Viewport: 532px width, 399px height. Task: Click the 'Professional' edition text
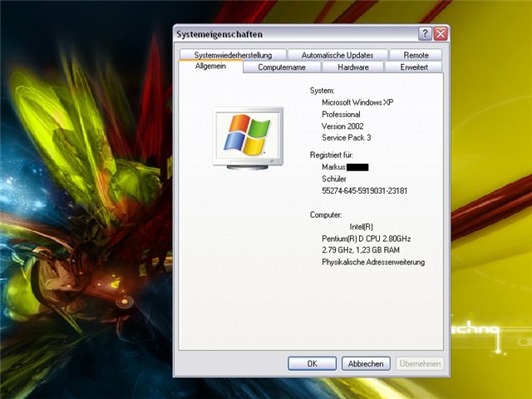coord(341,115)
